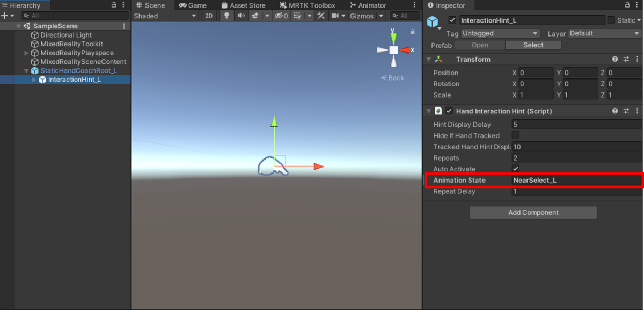The height and width of the screenshot is (310, 644).
Task: Expand MixedRealityPlayspace in Hierarchy
Action: pyautogui.click(x=27, y=53)
